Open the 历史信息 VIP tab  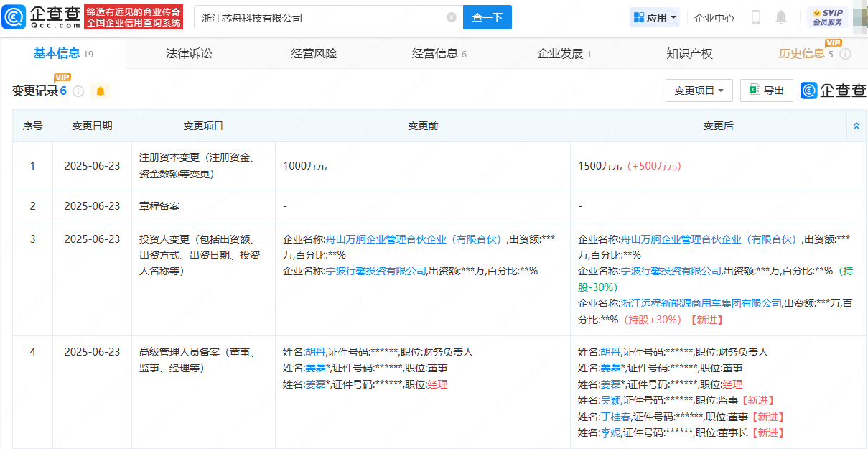tap(806, 53)
